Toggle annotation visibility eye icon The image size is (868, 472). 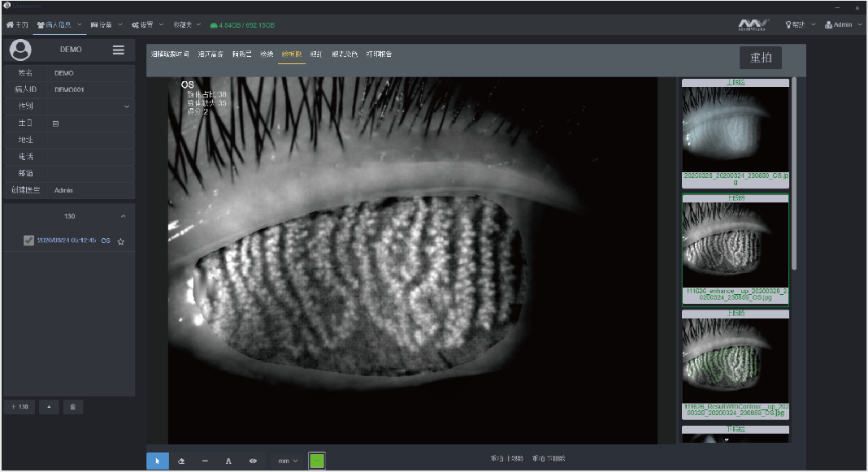coord(253,461)
